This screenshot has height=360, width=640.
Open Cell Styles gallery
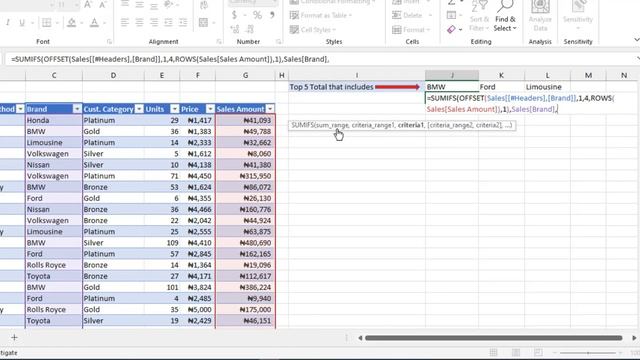coord(313,30)
